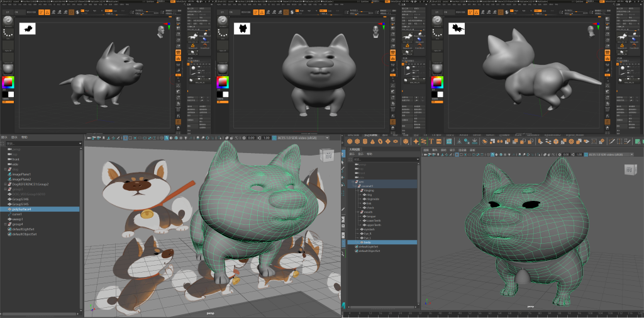Open search filter dropdown in right Maya outliner
This screenshot has width=644, height=318.
(418, 159)
